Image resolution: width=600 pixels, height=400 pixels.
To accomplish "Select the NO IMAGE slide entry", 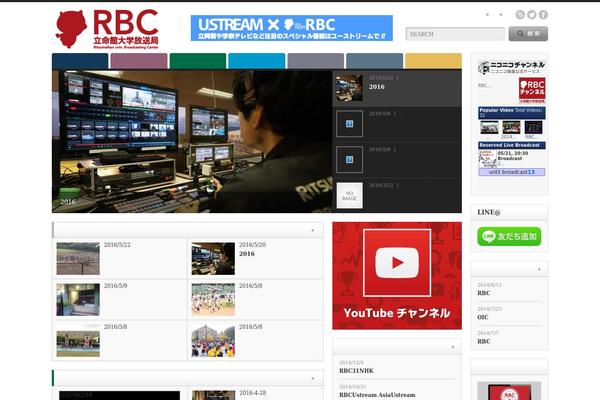I will click(397, 195).
